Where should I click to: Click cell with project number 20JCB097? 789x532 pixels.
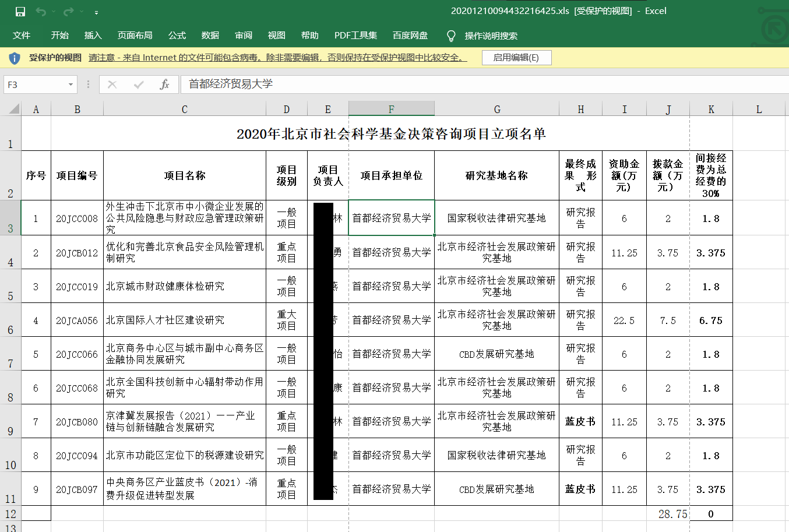click(x=77, y=489)
